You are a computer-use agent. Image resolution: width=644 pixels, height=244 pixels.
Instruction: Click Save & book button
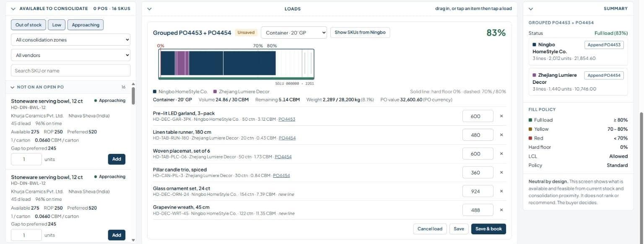(x=488, y=229)
